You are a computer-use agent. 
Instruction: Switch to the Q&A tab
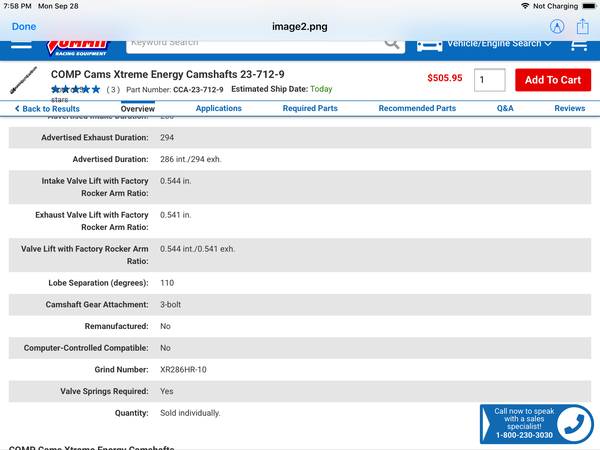505,108
